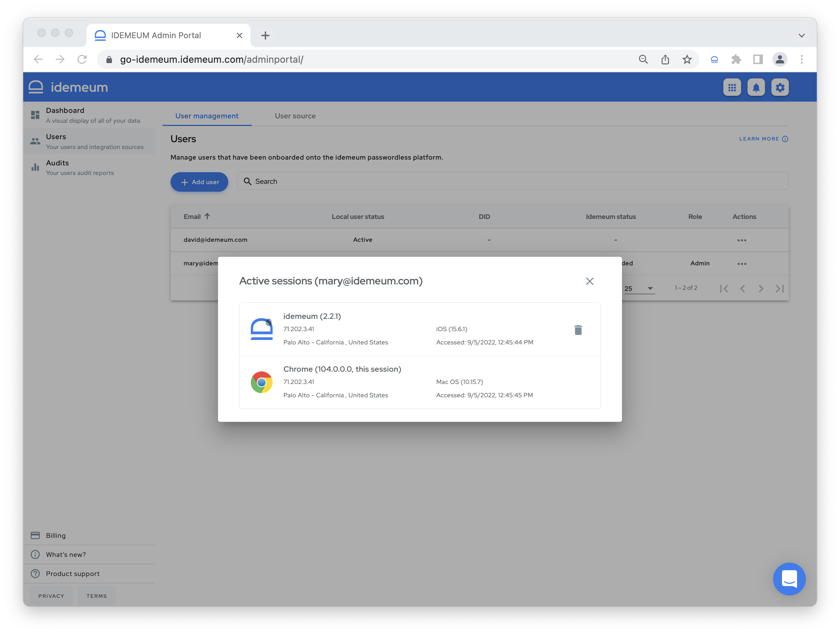Image resolution: width=840 pixels, height=635 pixels.
Task: Open Billing in the sidebar
Action: (x=88, y=535)
